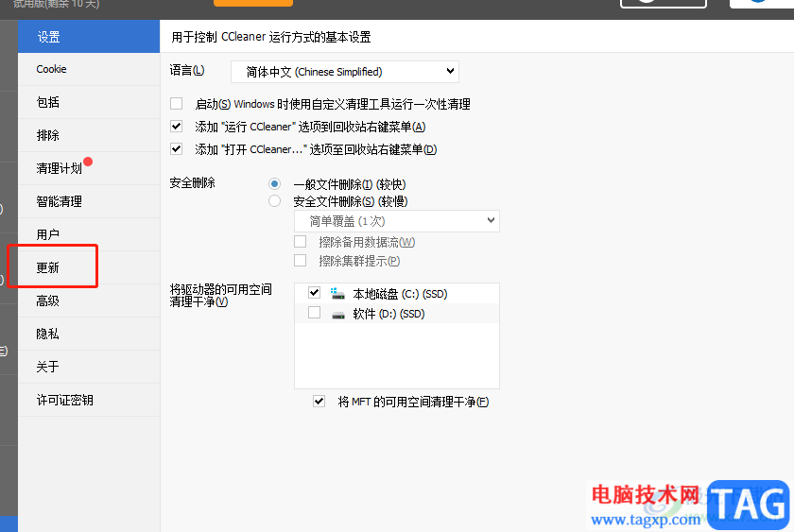Uncheck 添加 "打开 CCleaner..." recycle bin option
Image resolution: width=794 pixels, height=532 pixels.
(176, 148)
